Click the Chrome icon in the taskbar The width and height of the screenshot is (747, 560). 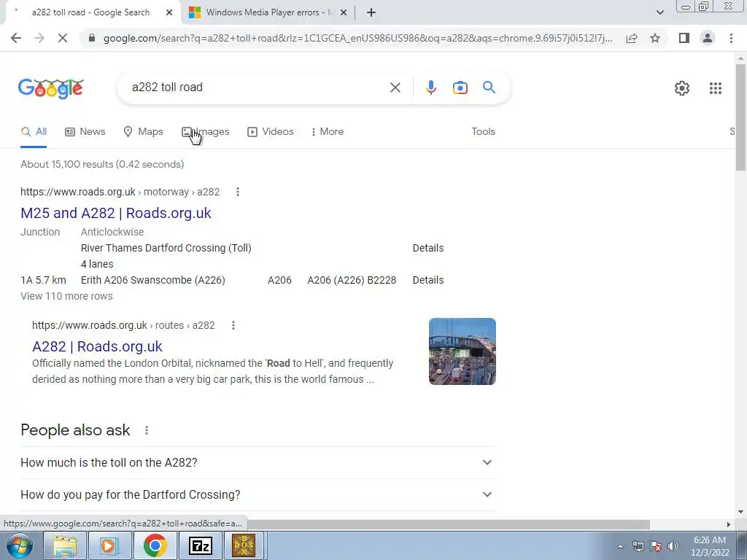tap(155, 545)
